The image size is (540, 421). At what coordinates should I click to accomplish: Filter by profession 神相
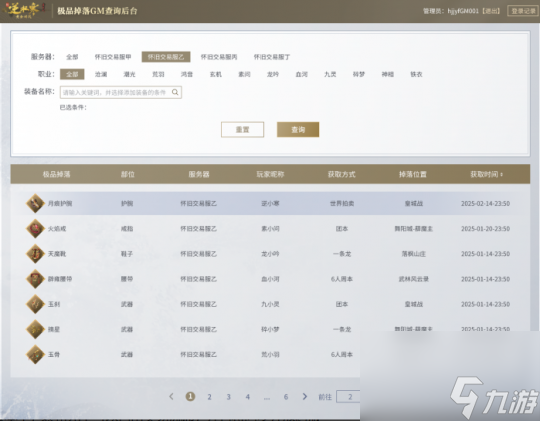[387, 74]
